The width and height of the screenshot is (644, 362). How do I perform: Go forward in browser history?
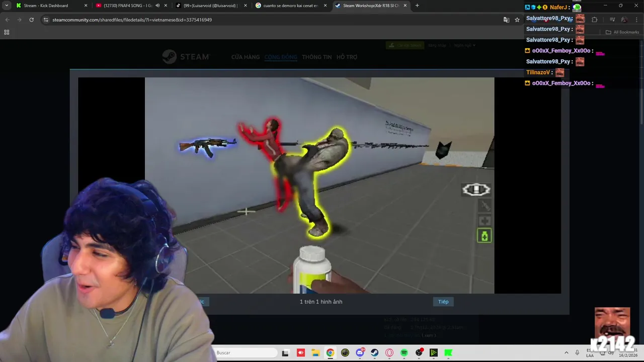pos(19,20)
